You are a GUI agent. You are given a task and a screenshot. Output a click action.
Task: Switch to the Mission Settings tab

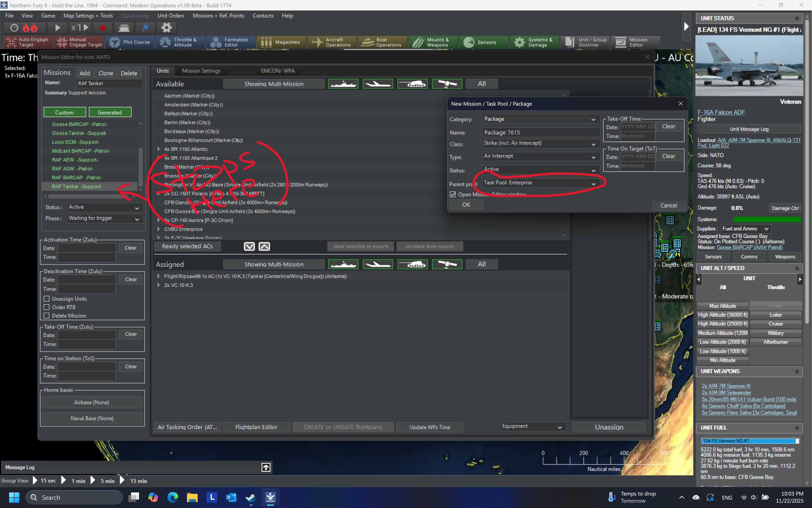click(x=201, y=71)
